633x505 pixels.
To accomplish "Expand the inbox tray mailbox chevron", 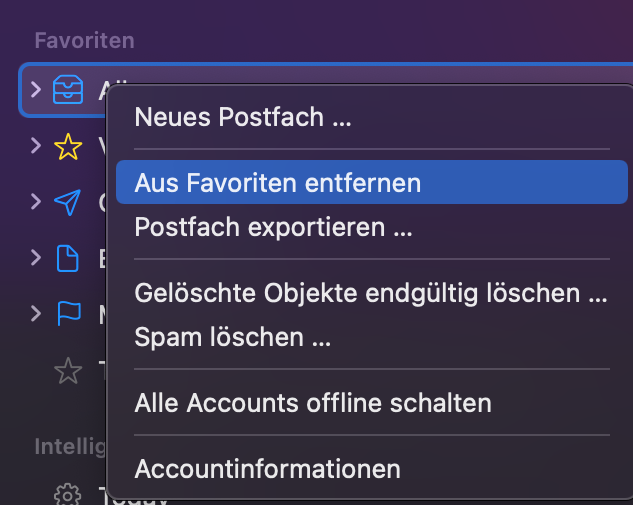I will tap(36, 91).
